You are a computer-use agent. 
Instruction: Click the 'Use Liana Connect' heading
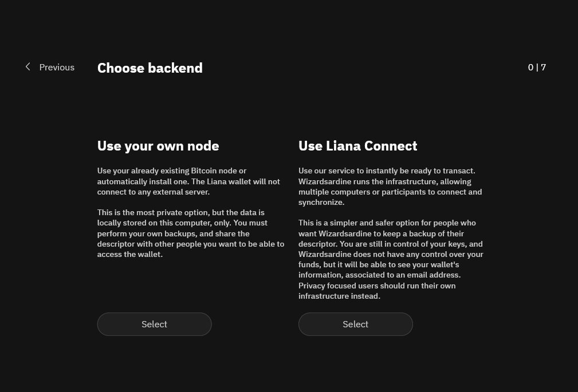(357, 146)
